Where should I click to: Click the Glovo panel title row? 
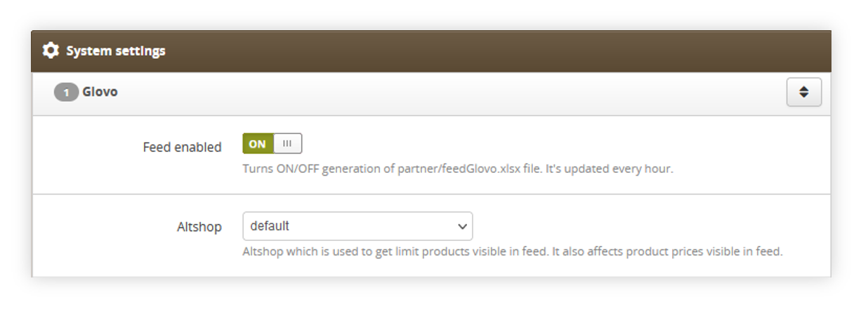coord(431,93)
